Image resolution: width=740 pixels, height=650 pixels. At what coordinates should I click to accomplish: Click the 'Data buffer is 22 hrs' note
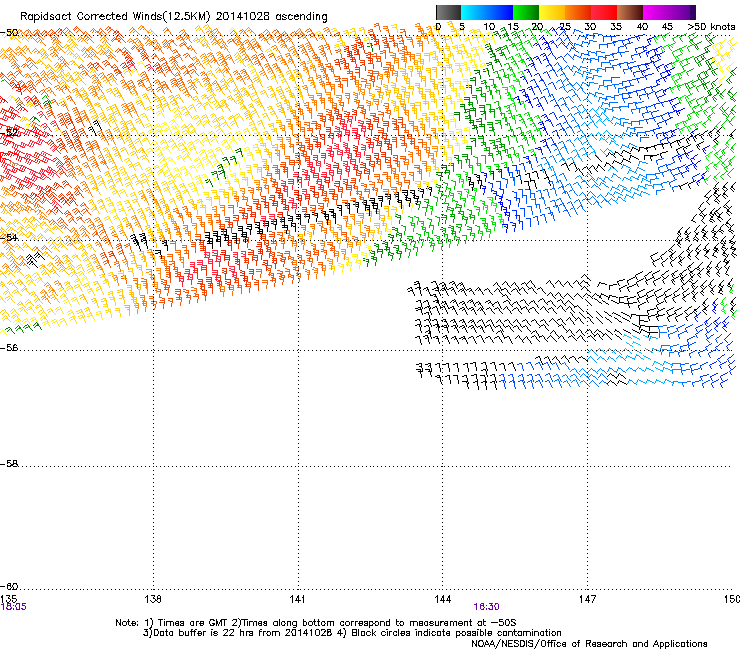pyautogui.click(x=352, y=633)
